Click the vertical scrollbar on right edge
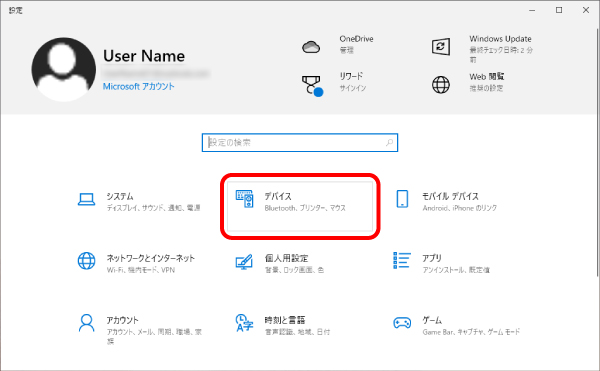The image size is (600, 371). [598, 153]
